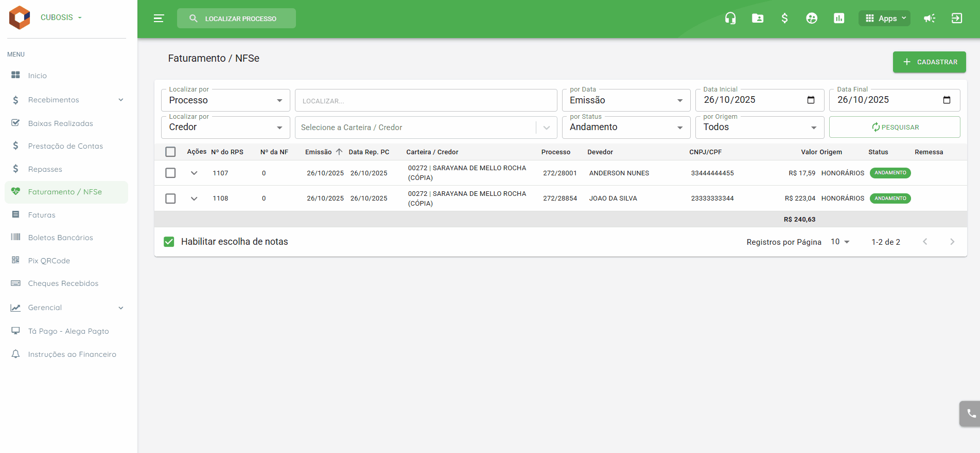Image resolution: width=980 pixels, height=453 pixels.
Task: Open the bar chart reports icon
Action: [x=839, y=19]
